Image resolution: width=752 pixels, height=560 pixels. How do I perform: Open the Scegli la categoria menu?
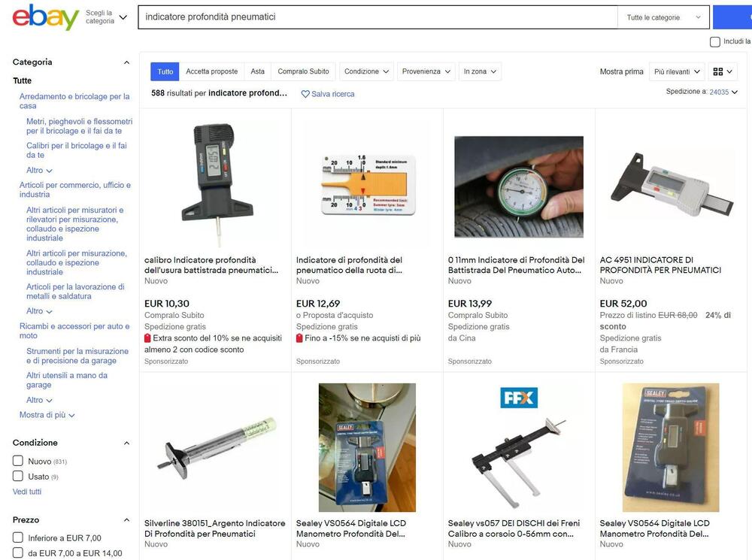[106, 17]
